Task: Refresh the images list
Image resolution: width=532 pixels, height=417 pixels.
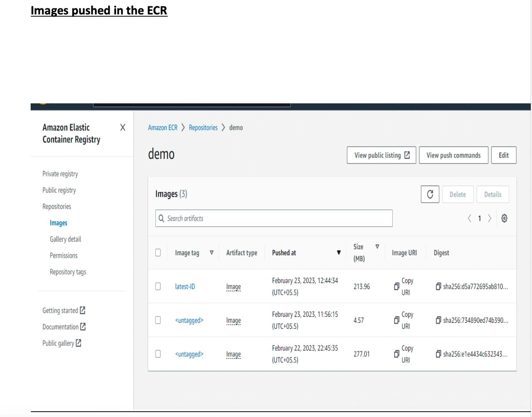Action: [430, 194]
